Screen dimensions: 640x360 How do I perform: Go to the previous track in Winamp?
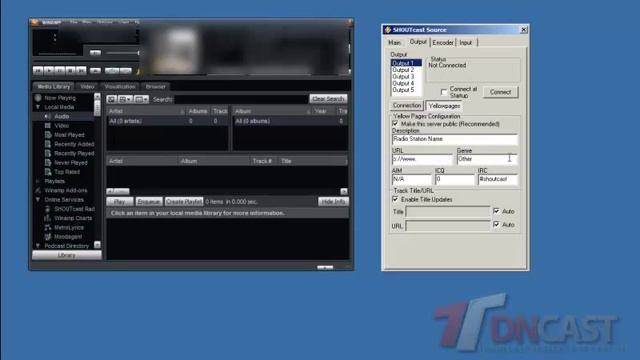(38, 71)
